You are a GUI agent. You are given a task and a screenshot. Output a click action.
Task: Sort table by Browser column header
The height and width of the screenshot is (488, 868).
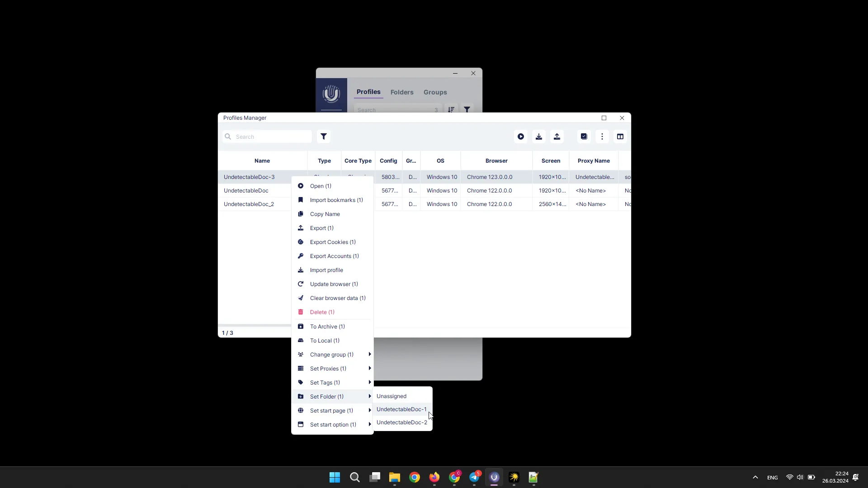[496, 160]
